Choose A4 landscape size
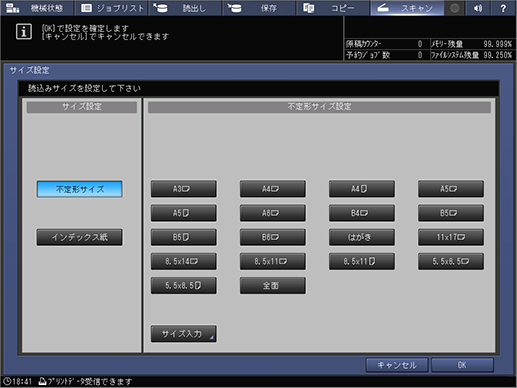Image resolution: width=517 pixels, height=388 pixels. (273, 189)
